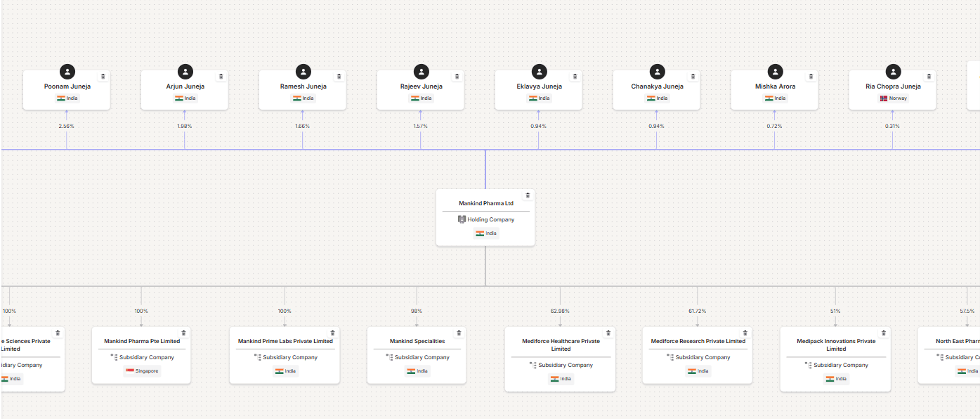Click trash icon on Poonam Juneja card

(103, 77)
